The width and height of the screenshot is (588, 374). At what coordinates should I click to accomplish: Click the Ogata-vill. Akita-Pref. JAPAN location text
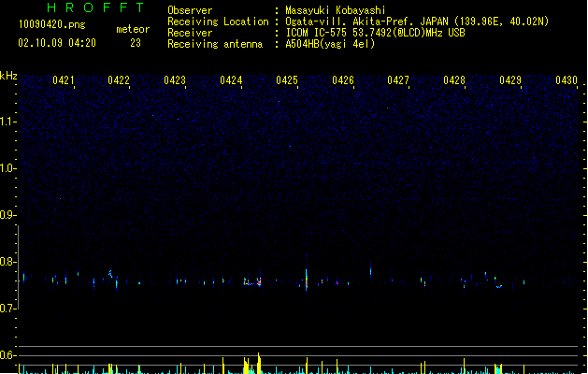click(x=417, y=22)
